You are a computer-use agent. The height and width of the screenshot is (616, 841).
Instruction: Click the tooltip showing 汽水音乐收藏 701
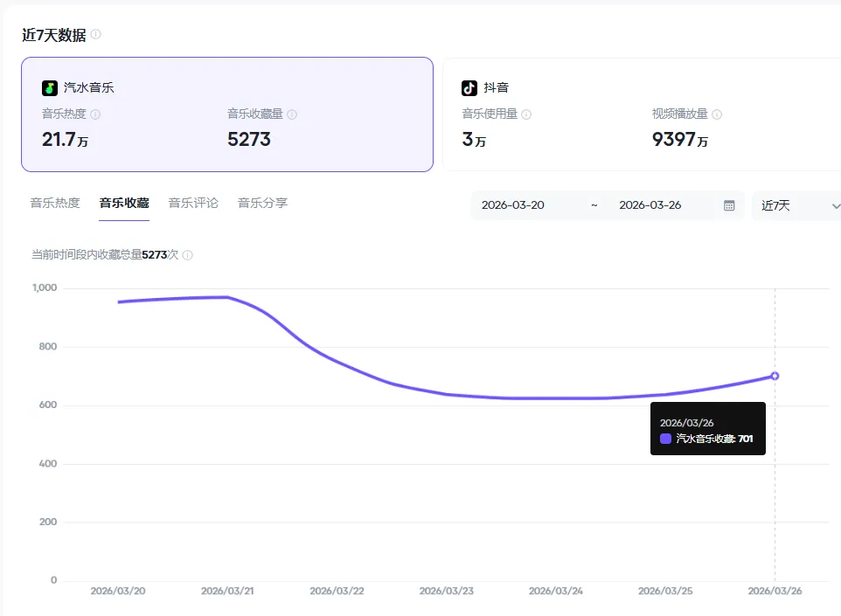coord(708,428)
